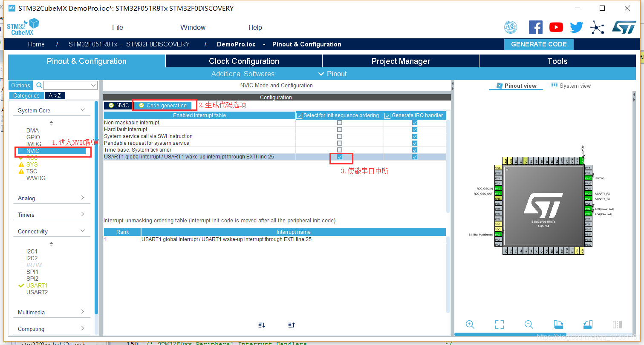Switch to Project Manager tab

[x=401, y=61]
